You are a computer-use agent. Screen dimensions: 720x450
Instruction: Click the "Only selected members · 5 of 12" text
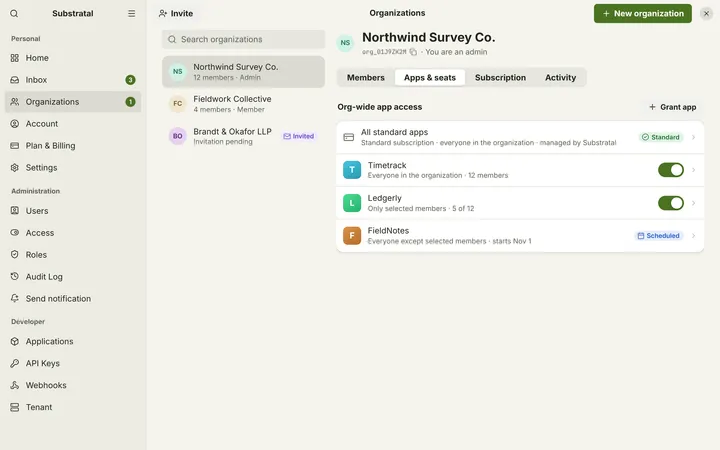point(421,208)
